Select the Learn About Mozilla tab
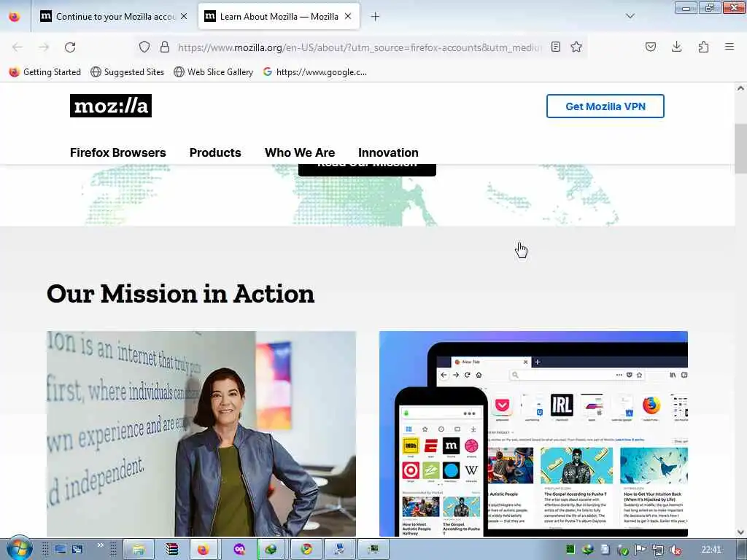The width and height of the screenshot is (747, 560). point(279,17)
